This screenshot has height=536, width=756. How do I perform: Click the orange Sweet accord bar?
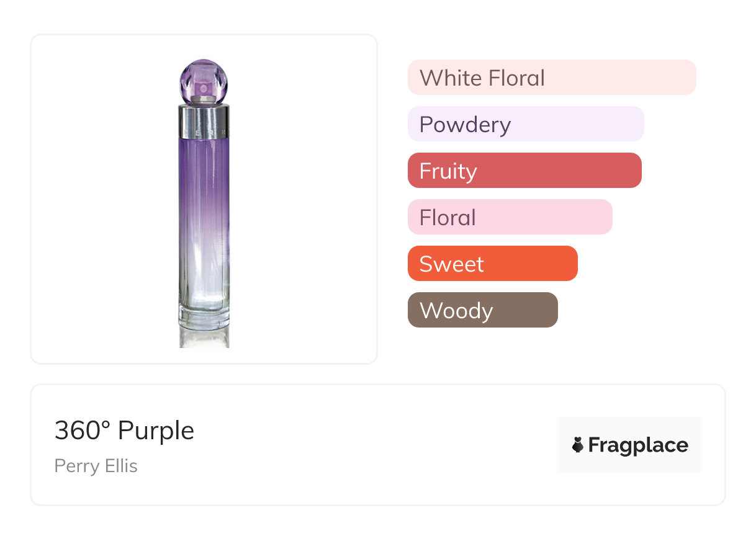tap(492, 264)
